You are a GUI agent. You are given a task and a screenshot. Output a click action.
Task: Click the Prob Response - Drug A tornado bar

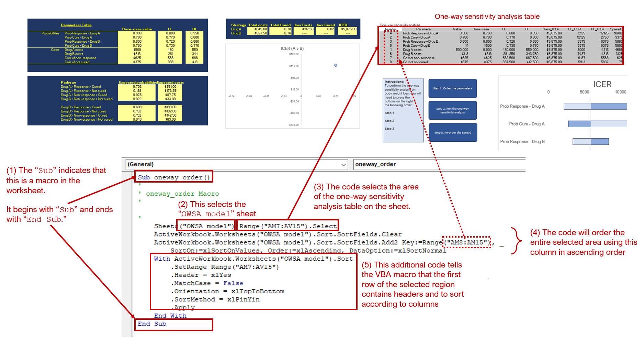pos(595,106)
